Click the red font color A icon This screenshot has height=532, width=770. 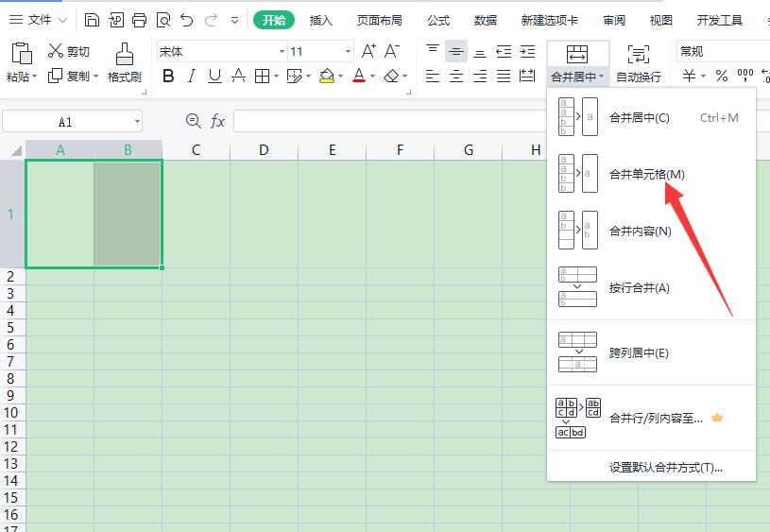coord(359,76)
